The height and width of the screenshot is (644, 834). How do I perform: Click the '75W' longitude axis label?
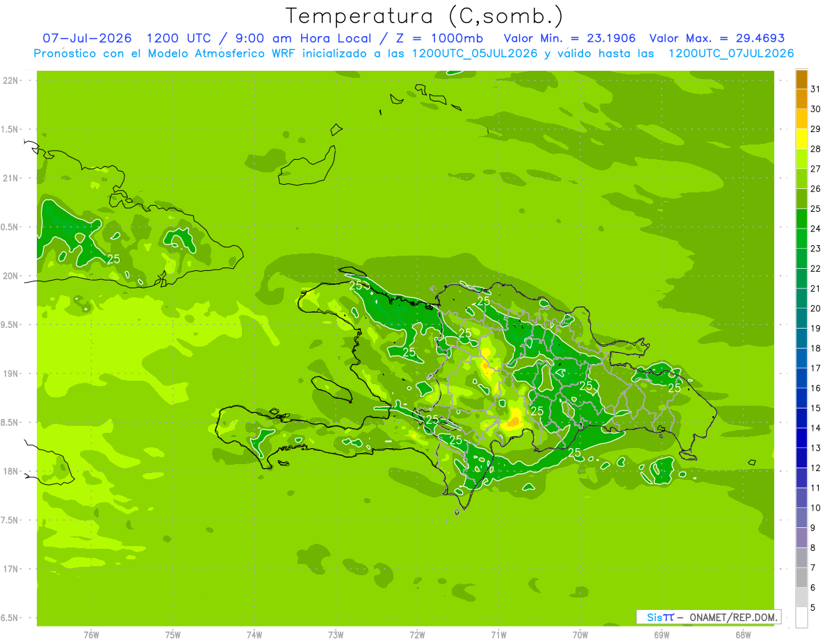point(172,635)
